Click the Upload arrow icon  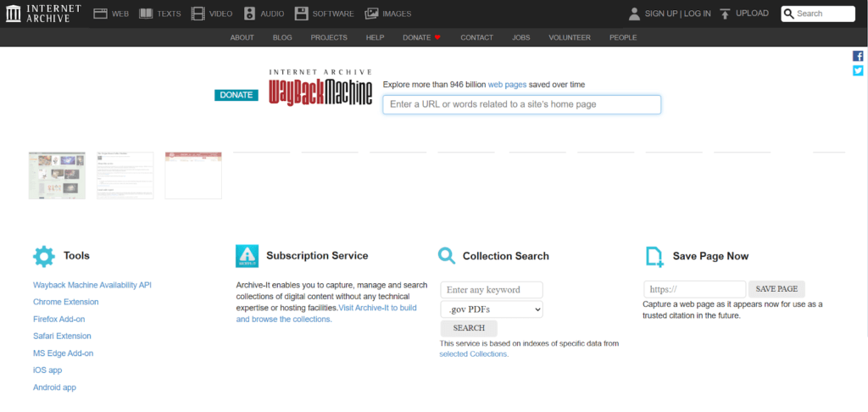(725, 14)
